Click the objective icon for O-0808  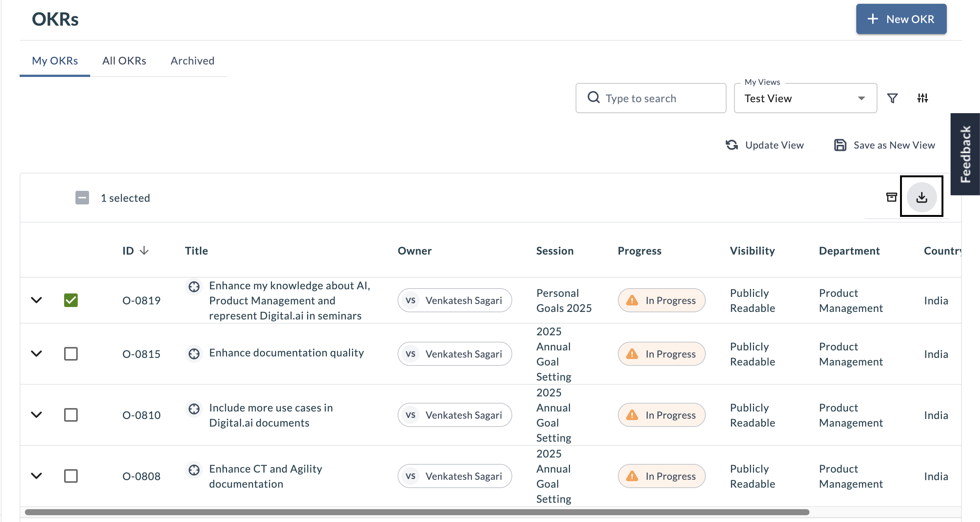tap(194, 470)
